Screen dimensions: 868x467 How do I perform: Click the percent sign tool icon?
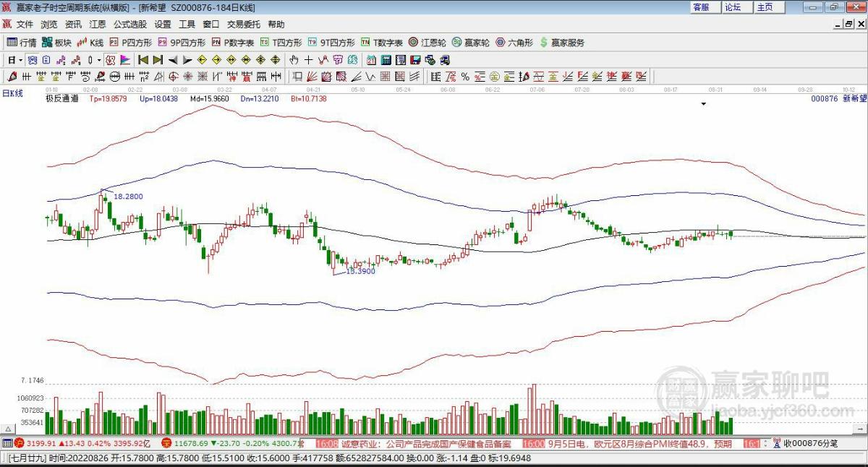[x=465, y=76]
